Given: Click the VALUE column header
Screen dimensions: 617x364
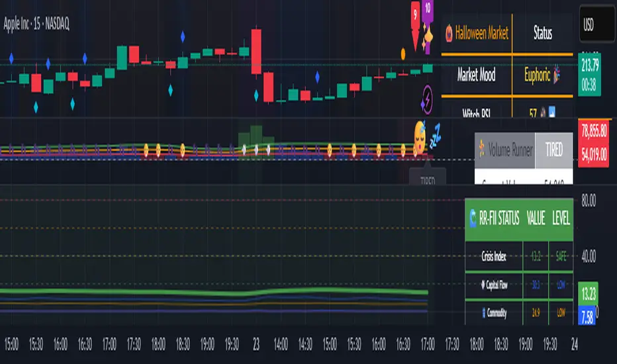Looking at the screenshot, I should [536, 218].
